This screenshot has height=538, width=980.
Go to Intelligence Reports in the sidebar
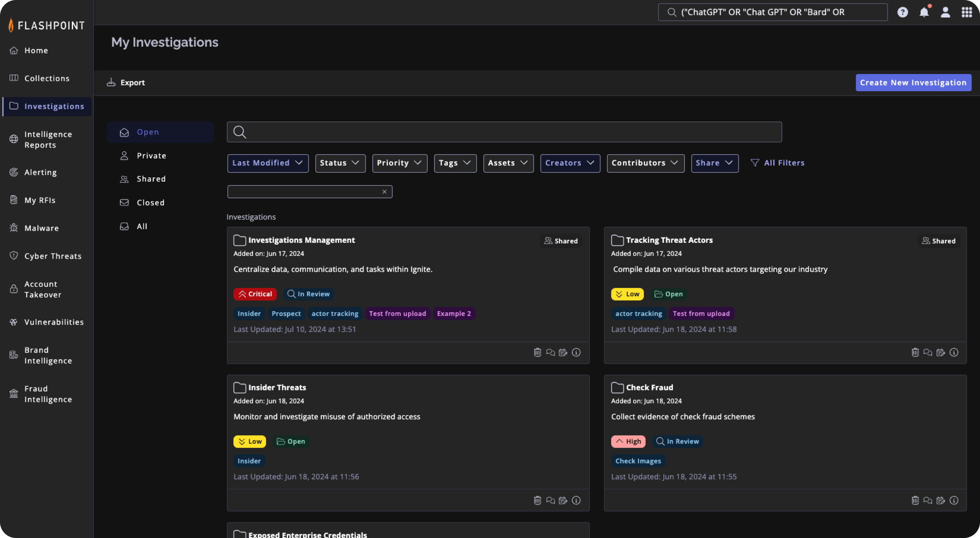click(x=48, y=139)
